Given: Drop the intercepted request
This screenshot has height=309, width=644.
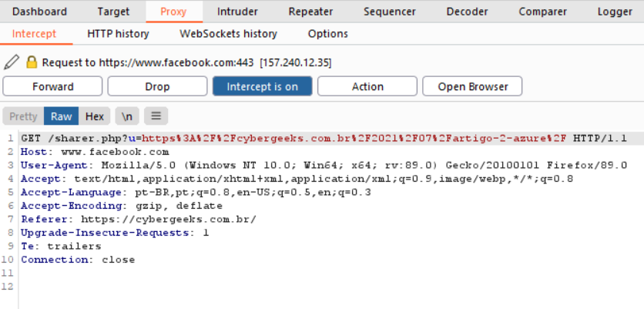Looking at the screenshot, I should pyautogui.click(x=157, y=86).
